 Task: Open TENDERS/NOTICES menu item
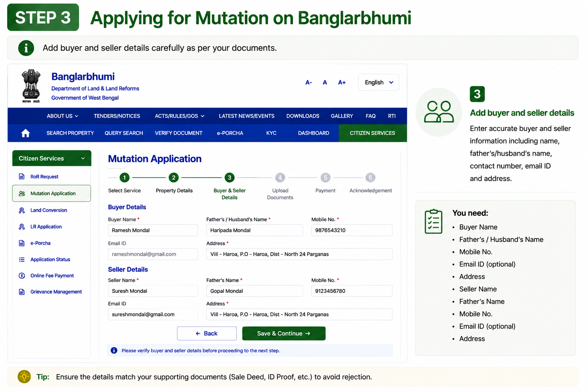pyautogui.click(x=117, y=116)
